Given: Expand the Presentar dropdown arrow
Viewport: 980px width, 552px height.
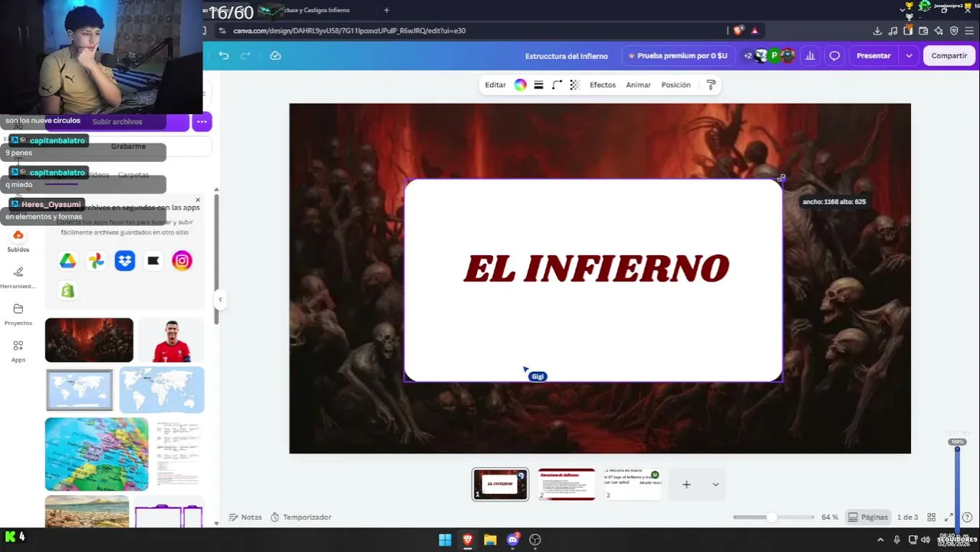Looking at the screenshot, I should (909, 56).
